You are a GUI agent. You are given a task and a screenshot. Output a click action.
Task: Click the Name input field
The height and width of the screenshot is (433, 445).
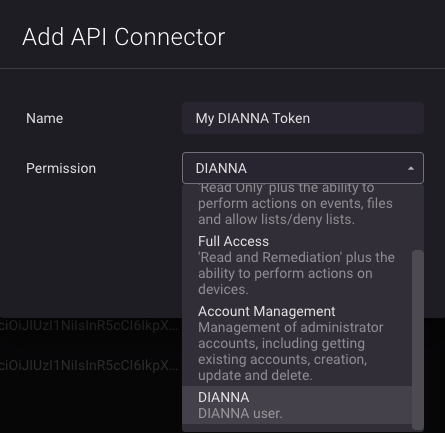(x=303, y=118)
